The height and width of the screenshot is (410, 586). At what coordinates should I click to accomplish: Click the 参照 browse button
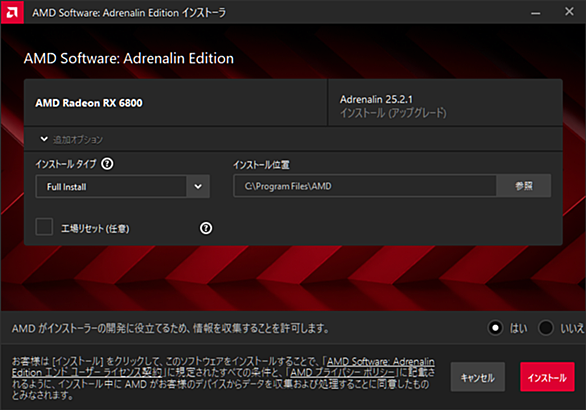tap(524, 186)
